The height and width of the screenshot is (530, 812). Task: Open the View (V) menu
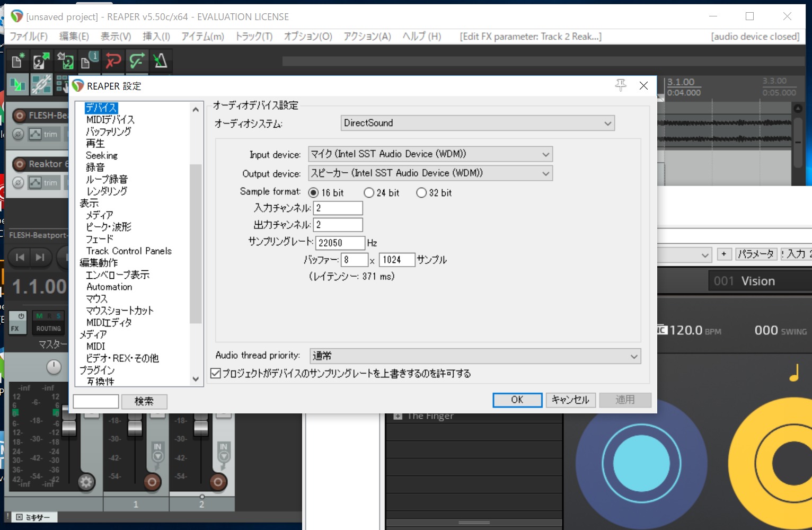coord(116,36)
